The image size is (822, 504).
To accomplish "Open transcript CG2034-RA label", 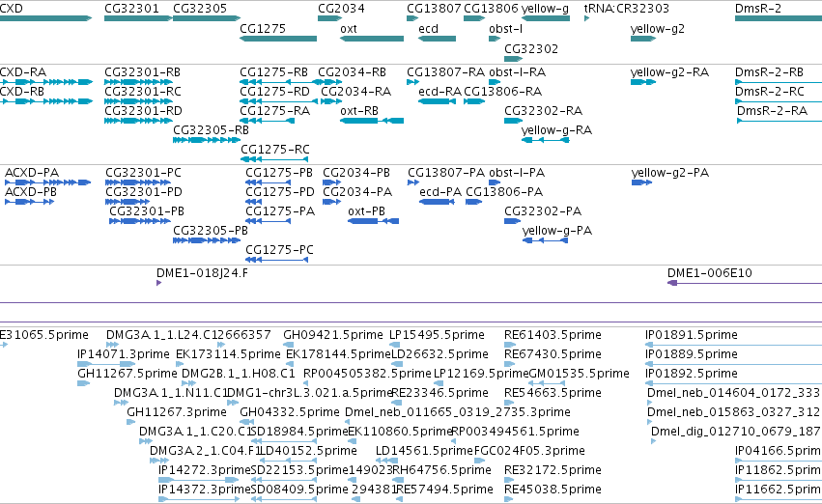I will (356, 91).
